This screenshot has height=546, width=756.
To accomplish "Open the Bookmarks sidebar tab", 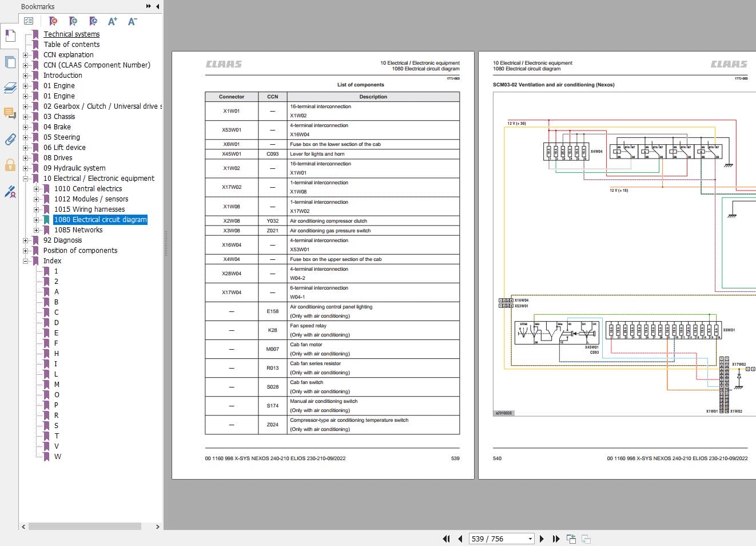I will tap(10, 36).
